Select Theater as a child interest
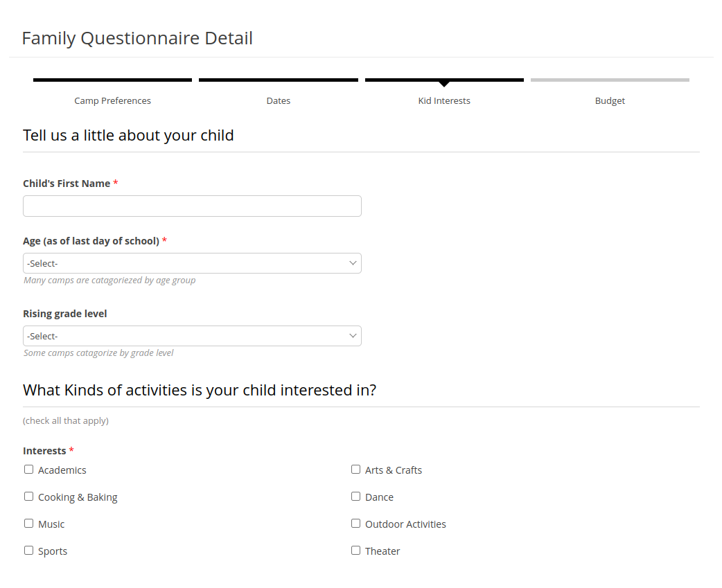 355,550
